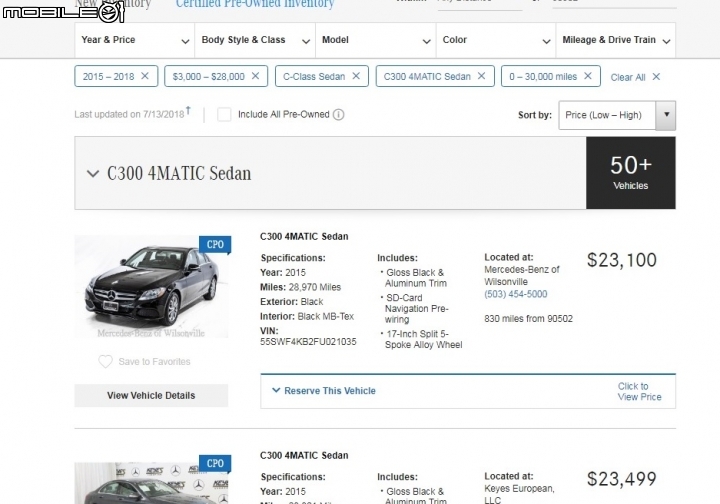Open the Body Style & Class dropdown

pyautogui.click(x=255, y=40)
